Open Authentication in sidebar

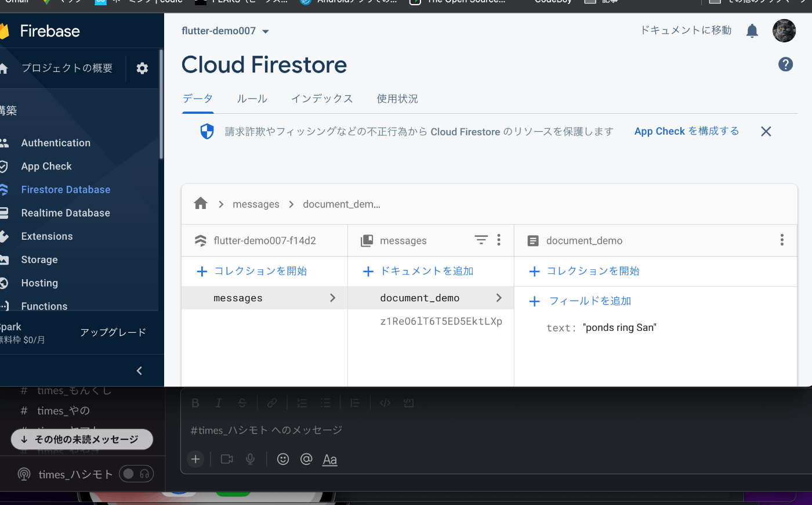click(x=56, y=143)
